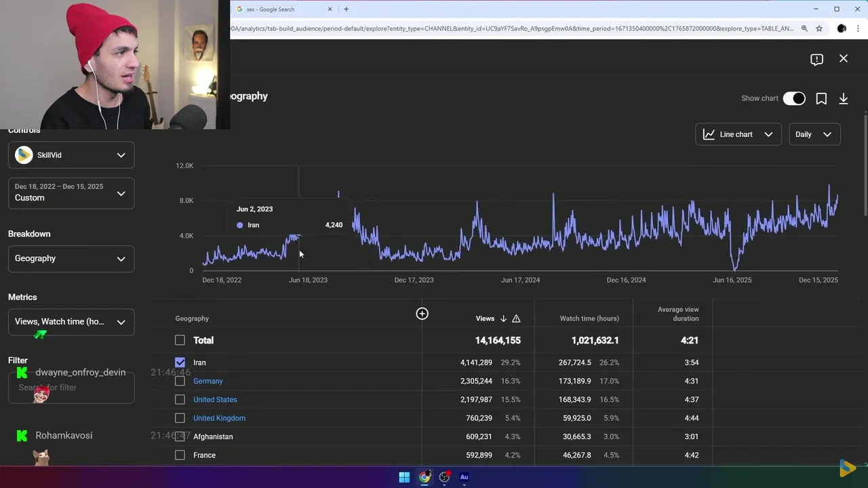Click Germany's views value 2,305,244

(476, 381)
